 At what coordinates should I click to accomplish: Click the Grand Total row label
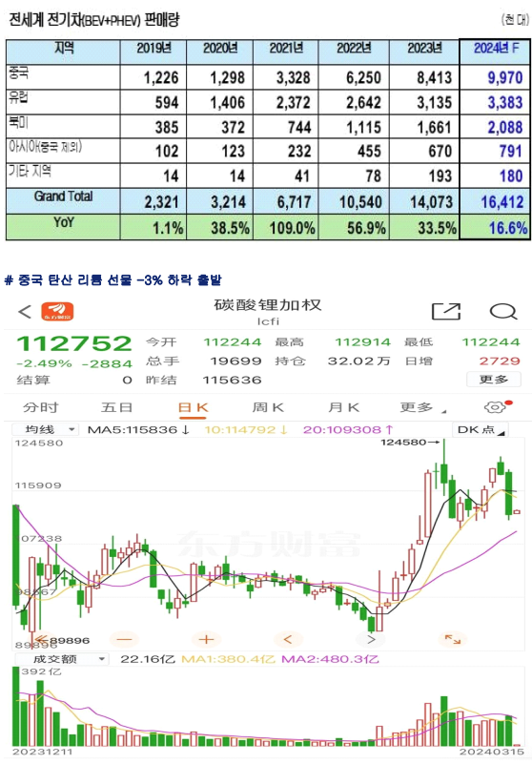pyautogui.click(x=63, y=196)
